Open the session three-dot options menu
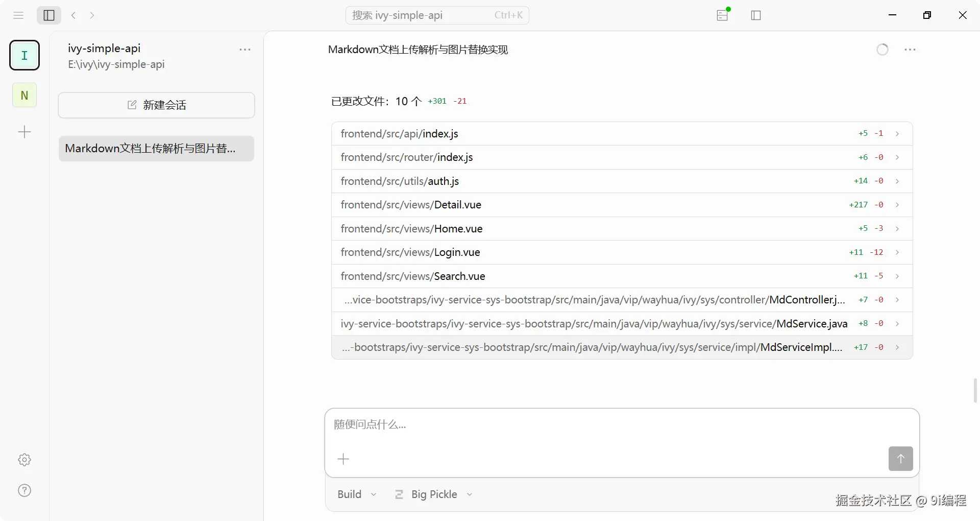 [910, 50]
